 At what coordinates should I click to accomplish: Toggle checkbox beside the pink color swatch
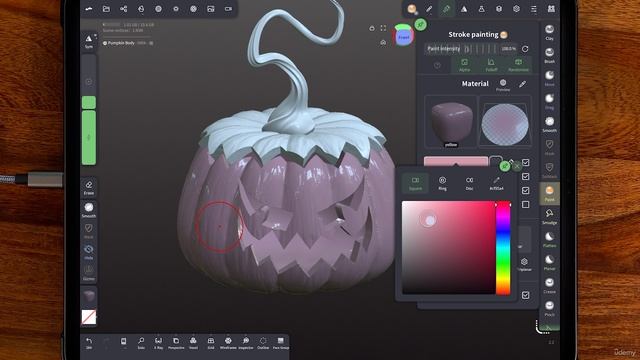[x=526, y=162]
